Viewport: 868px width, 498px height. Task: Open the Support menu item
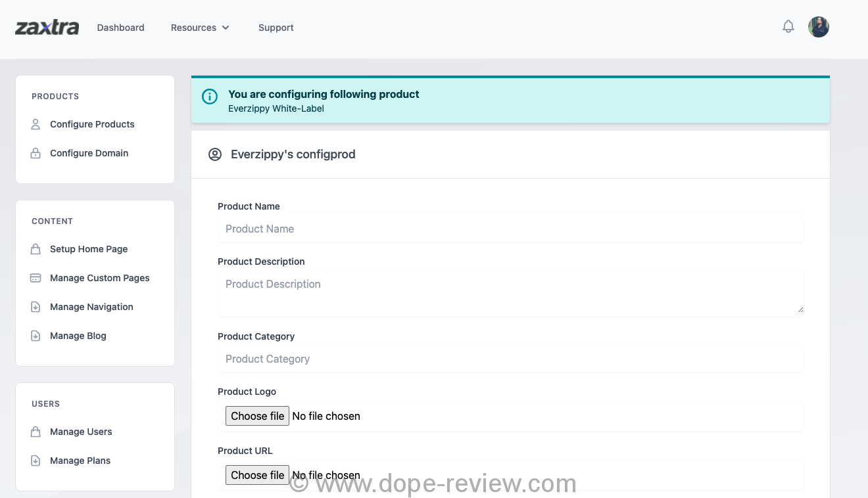pos(276,28)
